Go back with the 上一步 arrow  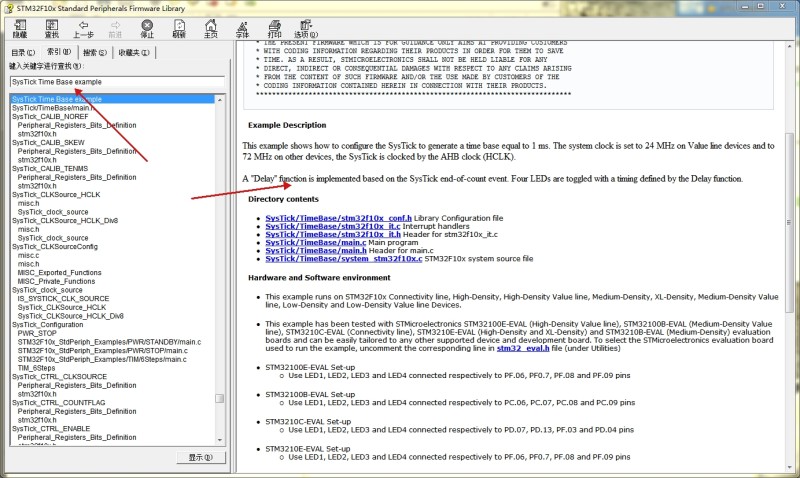click(x=84, y=27)
